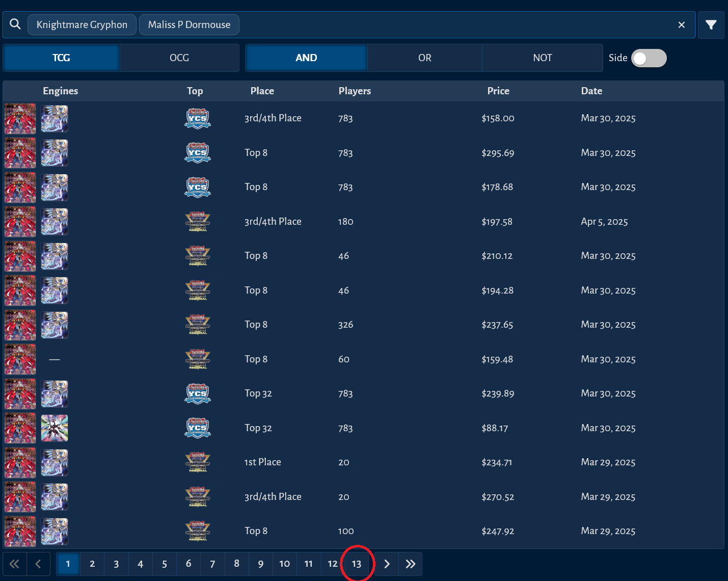Click the "1st Place" result text
The height and width of the screenshot is (581, 728).
(263, 462)
